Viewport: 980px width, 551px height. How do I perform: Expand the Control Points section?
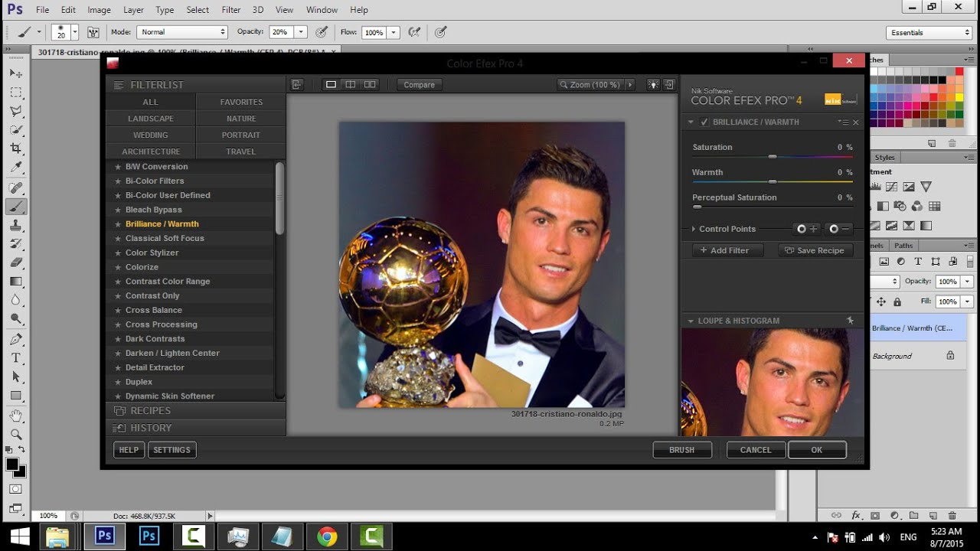[x=694, y=229]
